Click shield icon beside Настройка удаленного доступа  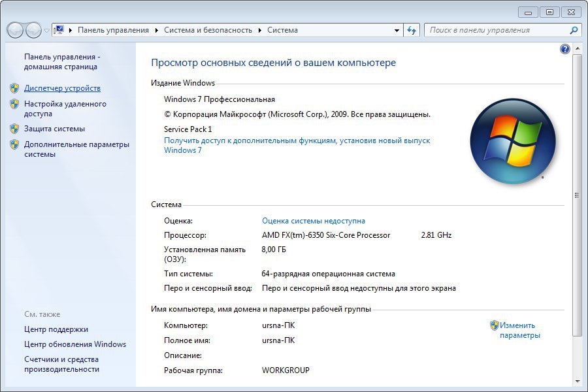click(x=14, y=104)
